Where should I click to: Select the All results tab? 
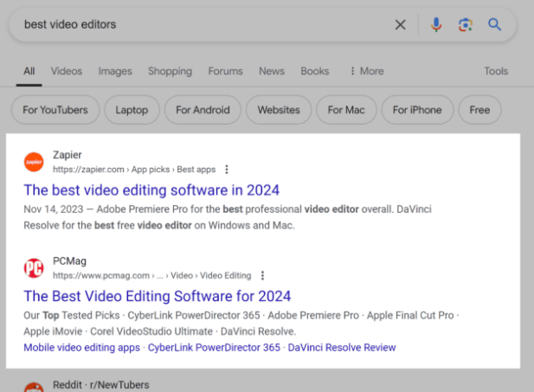point(29,71)
